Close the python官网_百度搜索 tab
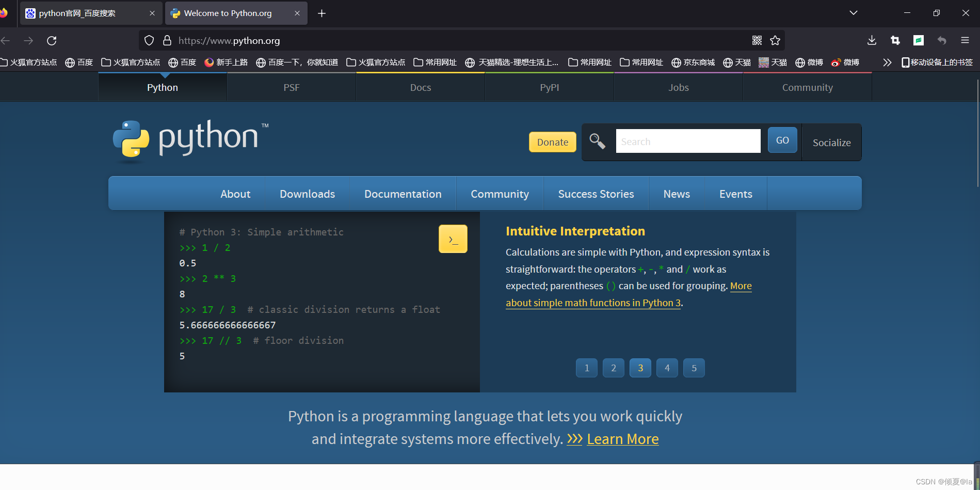This screenshot has width=980, height=490. (x=152, y=13)
